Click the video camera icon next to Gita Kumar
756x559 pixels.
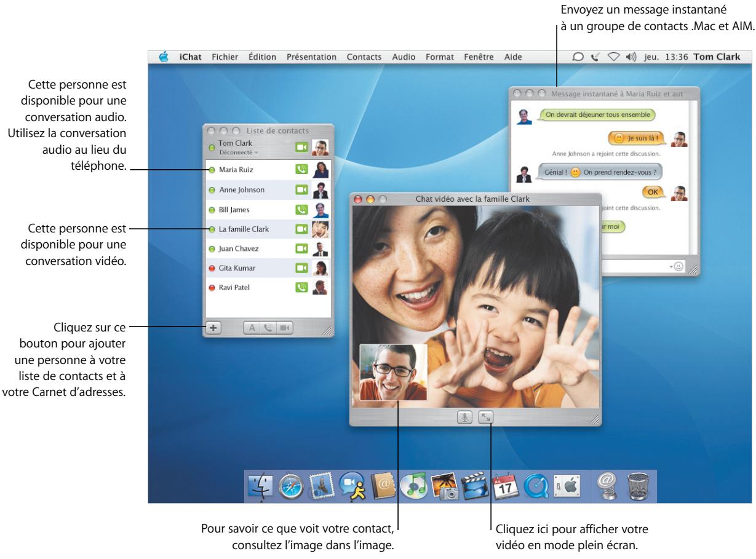tap(301, 268)
